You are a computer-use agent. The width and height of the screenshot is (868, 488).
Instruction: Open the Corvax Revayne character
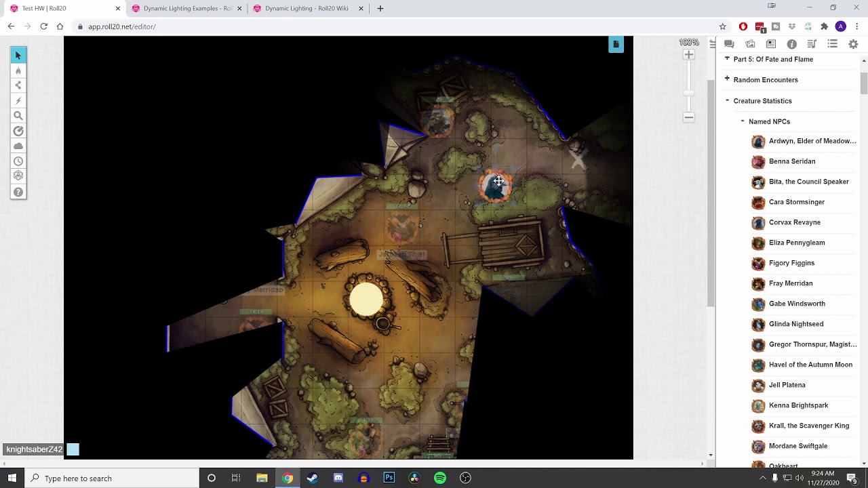point(795,222)
